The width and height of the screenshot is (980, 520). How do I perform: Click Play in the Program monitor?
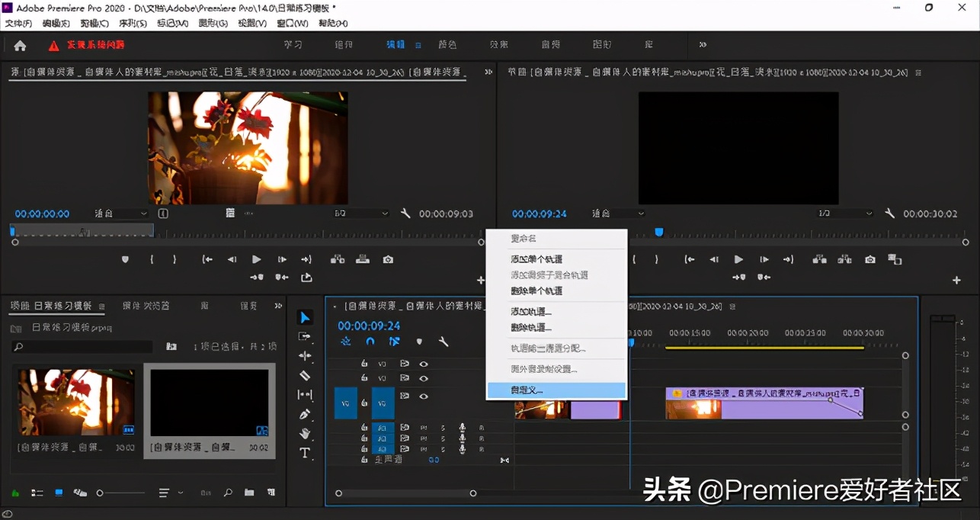point(738,259)
